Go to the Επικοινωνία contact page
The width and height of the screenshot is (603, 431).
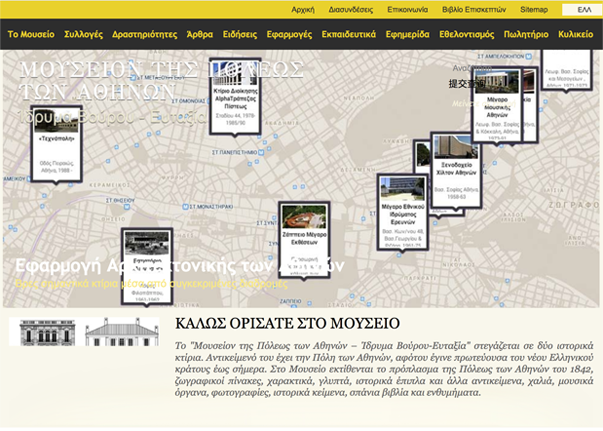point(407,10)
